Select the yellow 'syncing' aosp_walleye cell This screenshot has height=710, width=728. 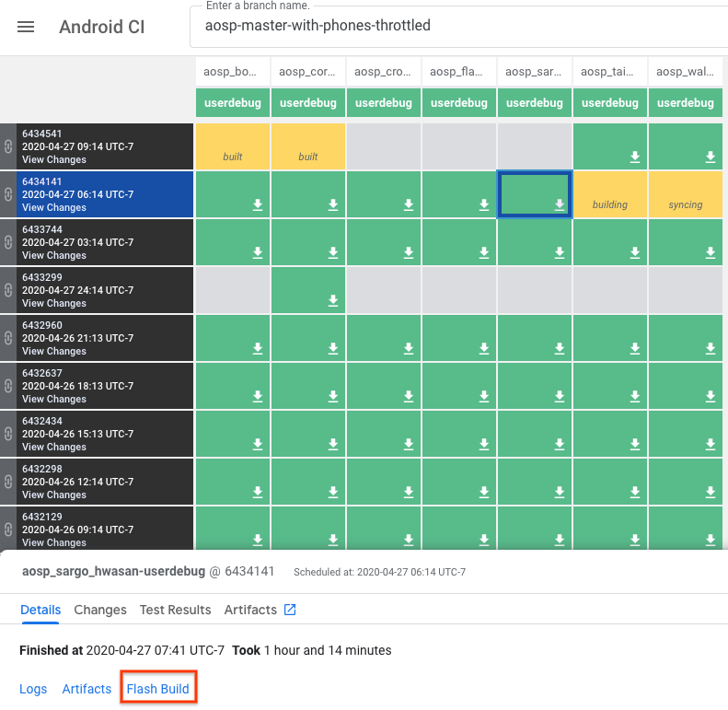click(x=685, y=194)
